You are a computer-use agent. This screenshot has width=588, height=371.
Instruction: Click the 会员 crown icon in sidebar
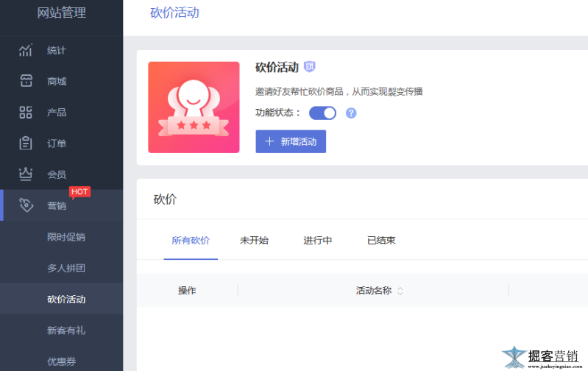[26, 174]
